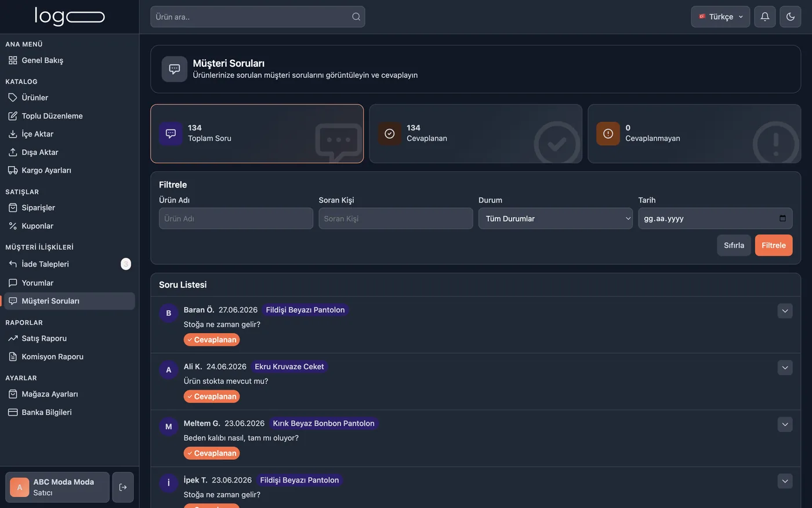
Task: Click the İade Talepleri return arrow icon
Action: [x=13, y=264]
